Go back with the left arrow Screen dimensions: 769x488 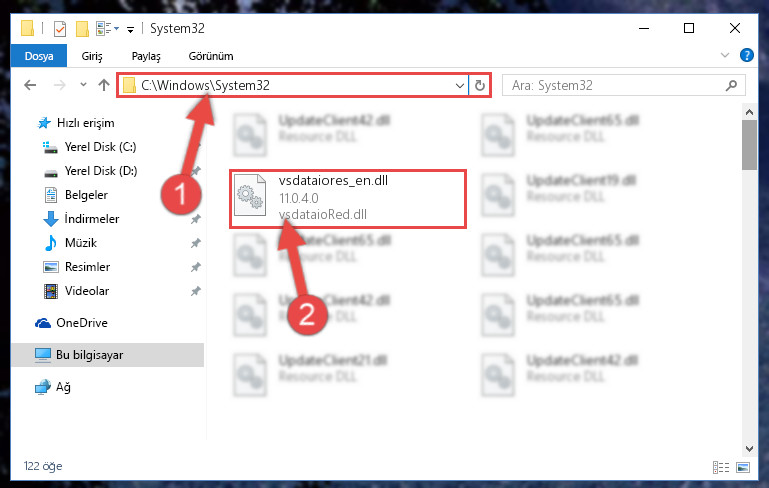click(30, 85)
